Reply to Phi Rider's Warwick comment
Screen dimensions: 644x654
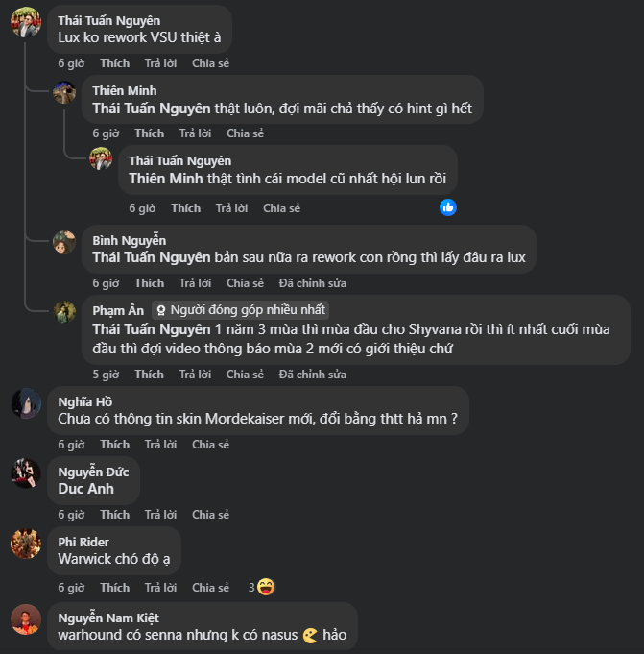pos(160,588)
